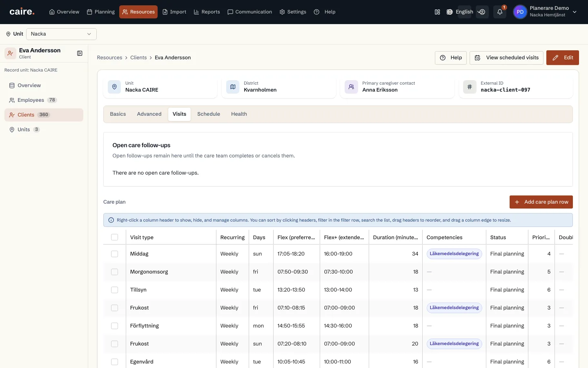Image resolution: width=588 pixels, height=368 pixels.
Task: Select the Morgonomsorg row checkbox
Action: point(115,272)
